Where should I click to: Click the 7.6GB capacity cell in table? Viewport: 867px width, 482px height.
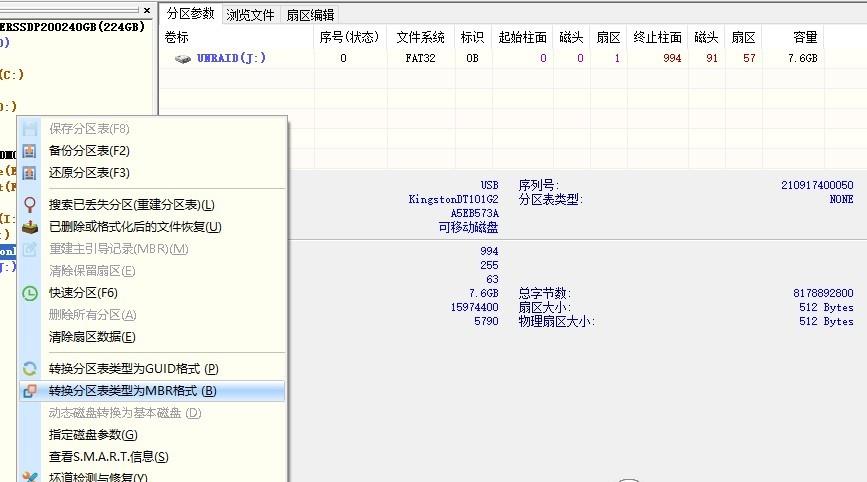point(802,59)
